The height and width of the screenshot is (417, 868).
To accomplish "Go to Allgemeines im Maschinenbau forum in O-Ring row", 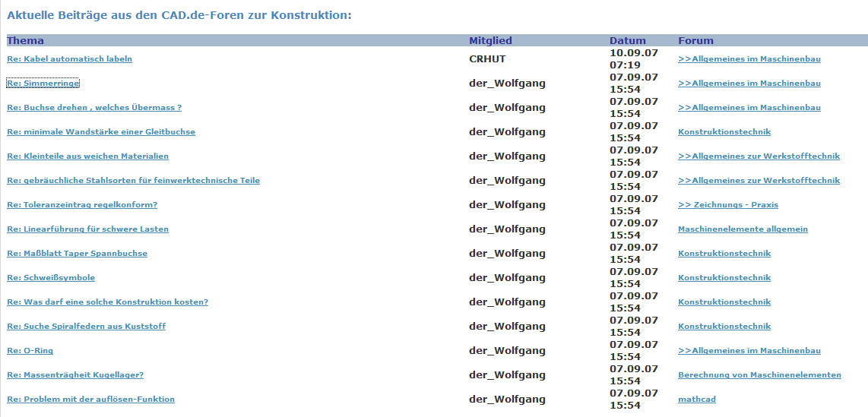I will [x=749, y=351].
